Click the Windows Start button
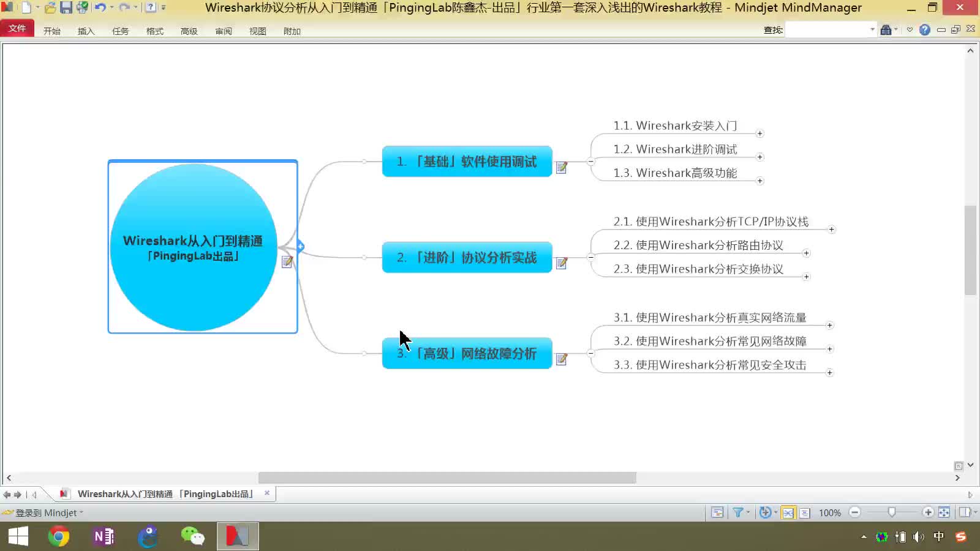 pos(18,537)
